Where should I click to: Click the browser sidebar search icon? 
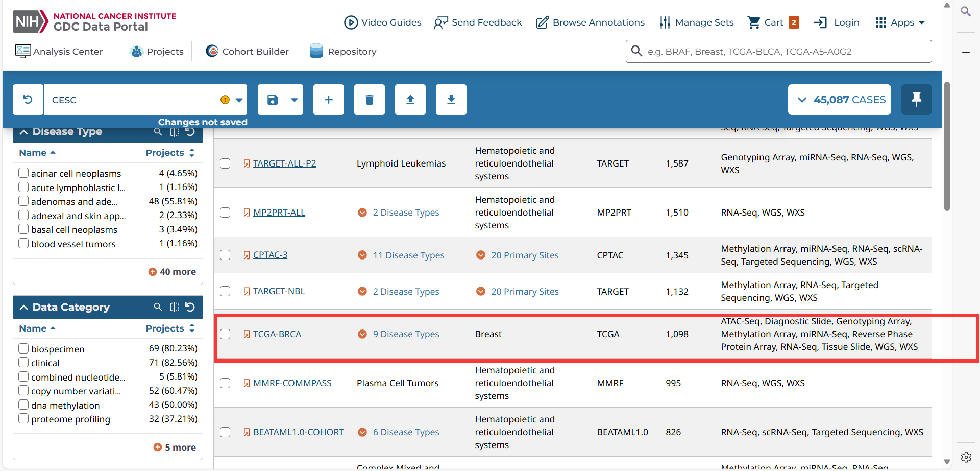coord(966,11)
